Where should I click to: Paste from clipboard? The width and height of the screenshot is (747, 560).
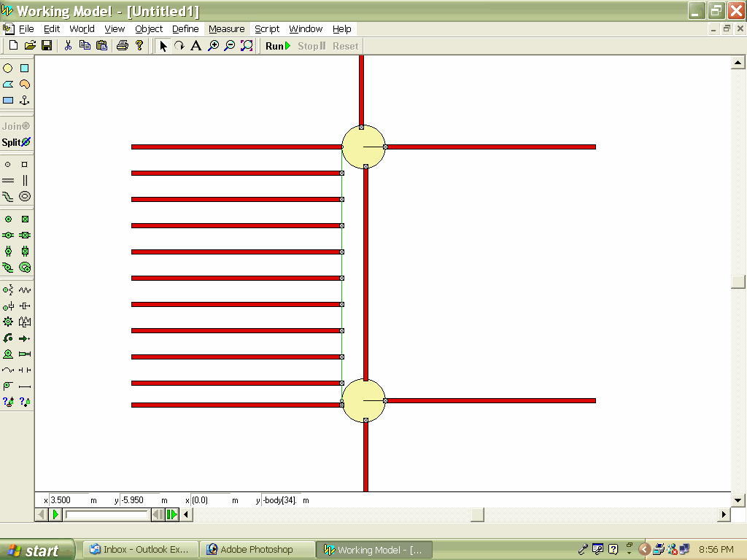pyautogui.click(x=101, y=46)
